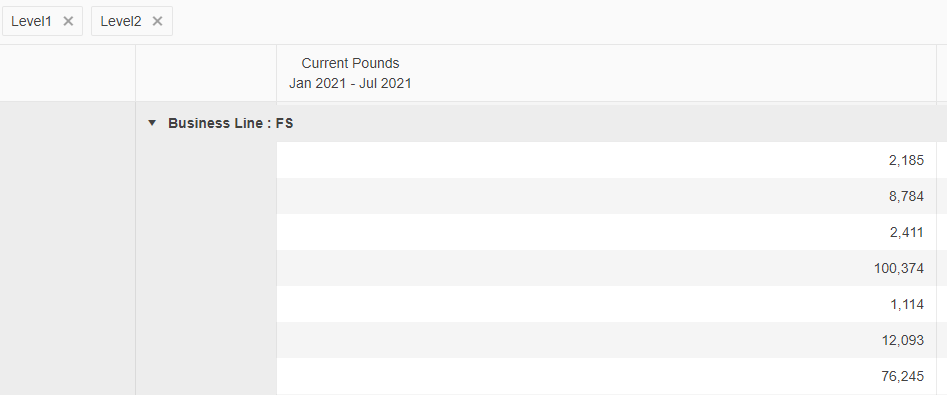Select the Level1 group chip label
This screenshot has width=947, height=395.
coord(31,22)
